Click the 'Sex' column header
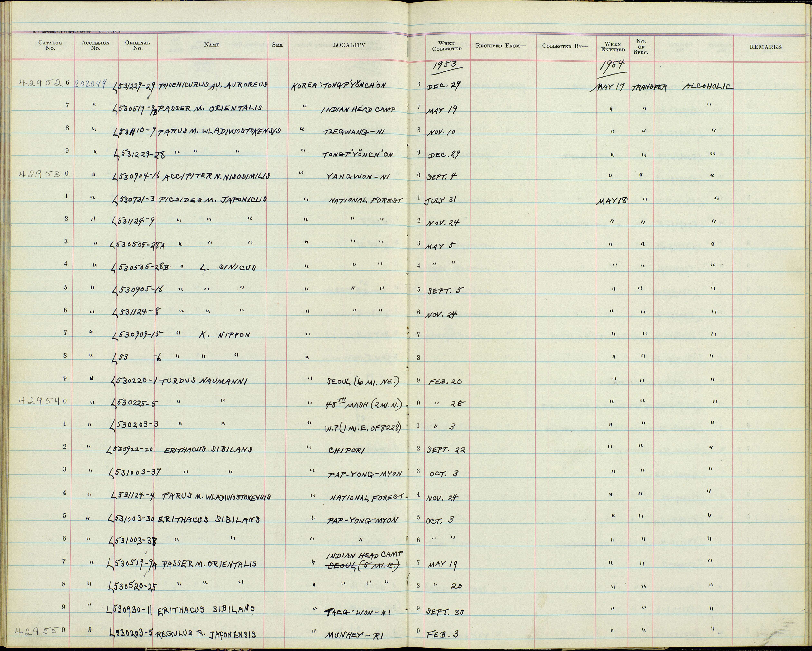Image resolution: width=812 pixels, height=651 pixels. click(x=277, y=44)
